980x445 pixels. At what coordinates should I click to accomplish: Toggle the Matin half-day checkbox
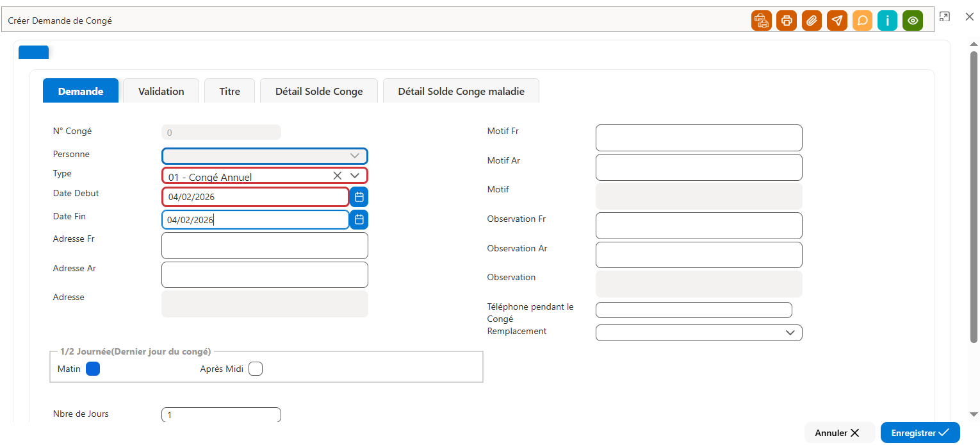(93, 369)
